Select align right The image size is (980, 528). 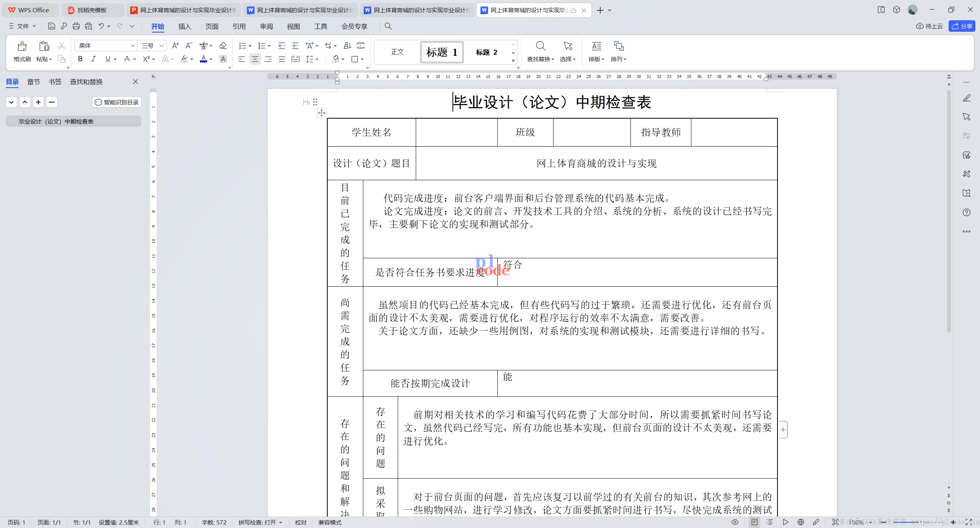pyautogui.click(x=268, y=59)
